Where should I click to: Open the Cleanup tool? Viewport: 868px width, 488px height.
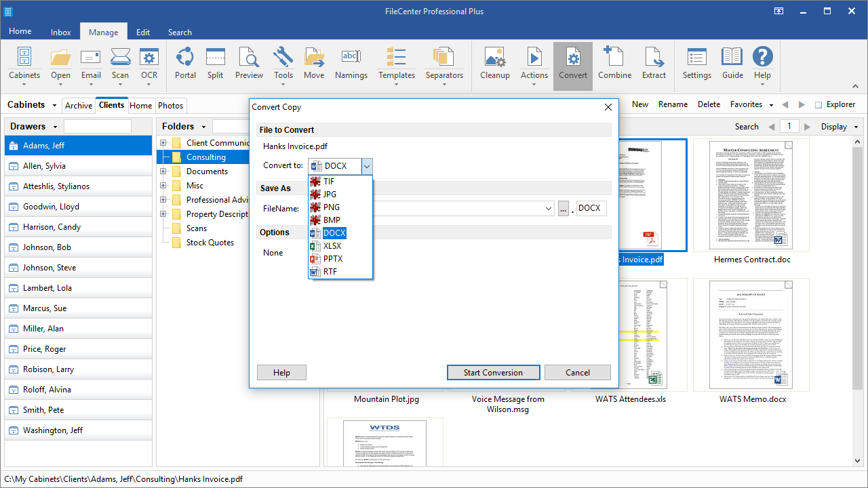[495, 64]
